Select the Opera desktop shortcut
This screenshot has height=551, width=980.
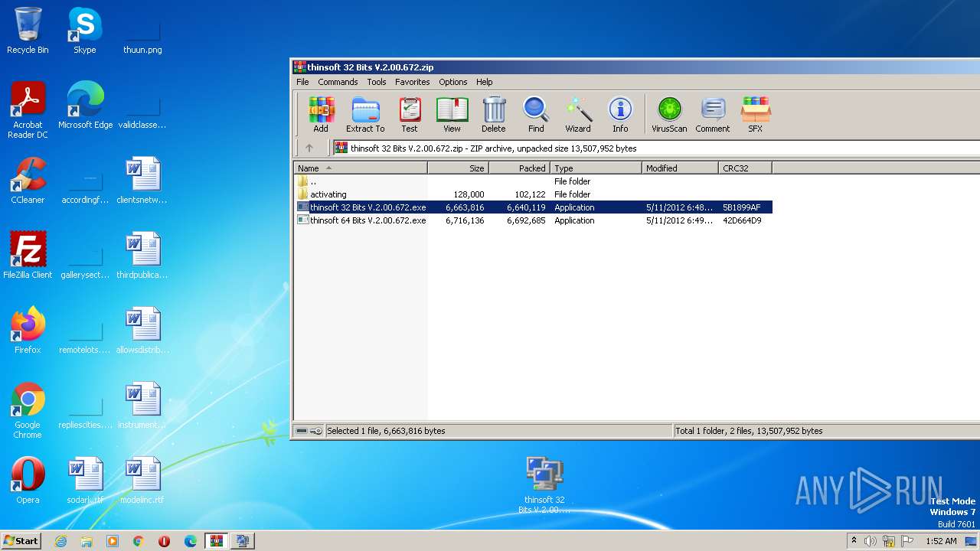click(28, 481)
